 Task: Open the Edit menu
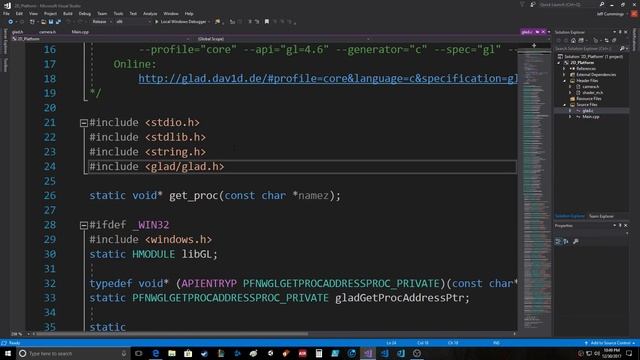coord(19,13)
